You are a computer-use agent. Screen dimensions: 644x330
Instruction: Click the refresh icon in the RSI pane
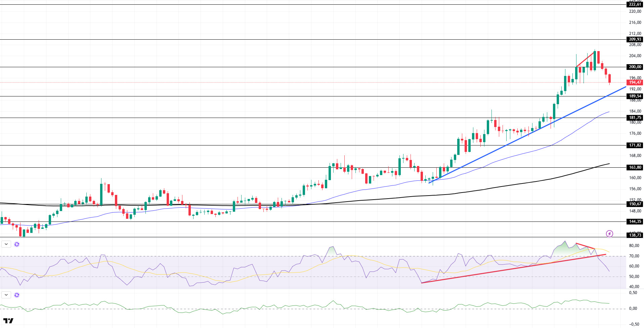pos(17,244)
